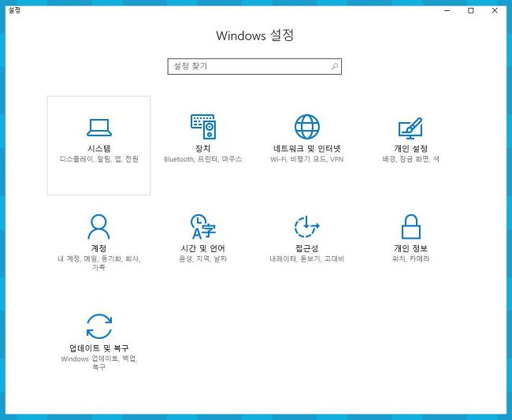Click description 위치, 카메라
The image size is (512, 420).
pyautogui.click(x=410, y=259)
